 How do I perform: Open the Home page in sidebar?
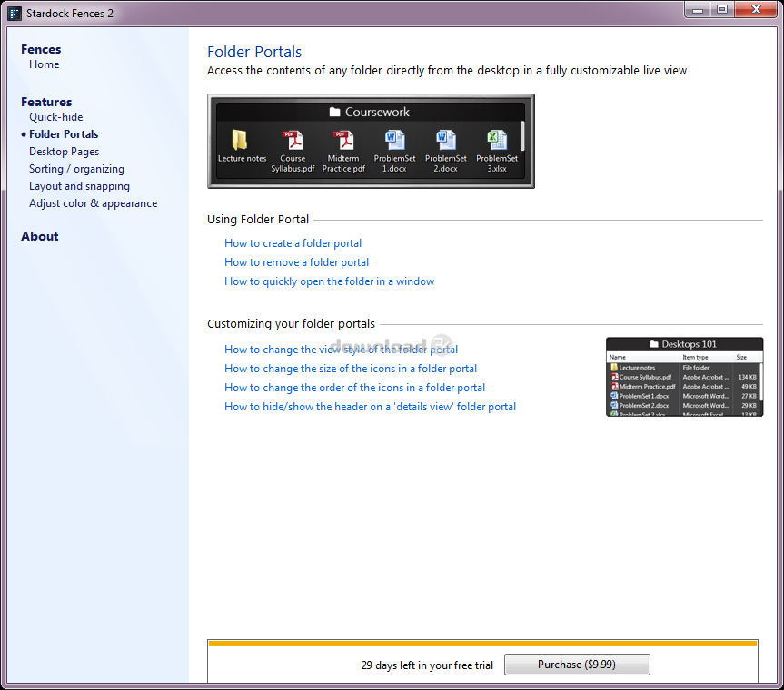coord(44,64)
